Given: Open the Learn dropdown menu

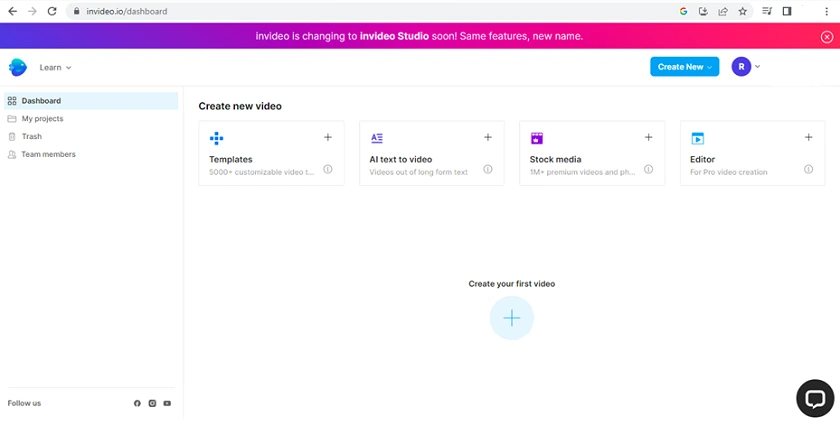Looking at the screenshot, I should (55, 68).
